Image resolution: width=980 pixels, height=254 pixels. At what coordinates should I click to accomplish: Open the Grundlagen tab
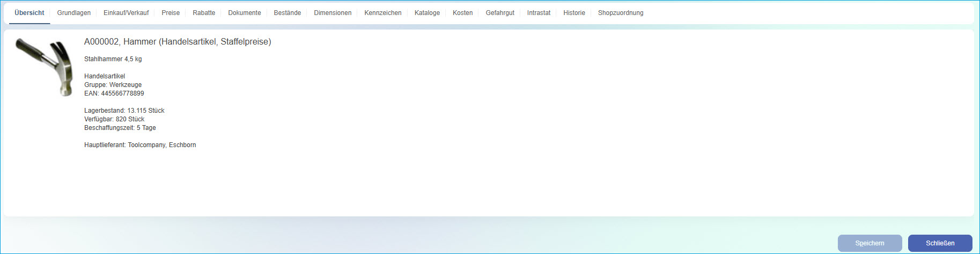[x=74, y=13]
